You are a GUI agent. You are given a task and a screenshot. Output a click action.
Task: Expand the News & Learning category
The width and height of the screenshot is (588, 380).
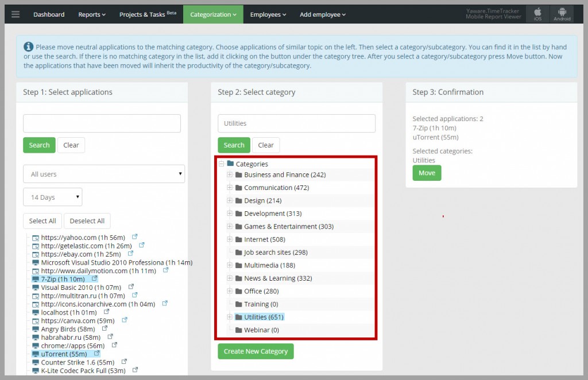tap(230, 278)
